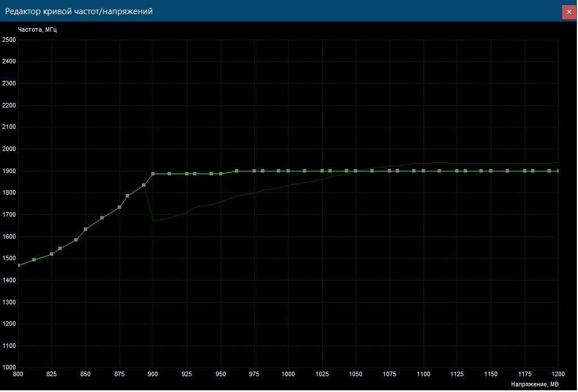Select the curve point at 1075 mV
Viewport: 578px width, 392px height.
[x=389, y=171]
